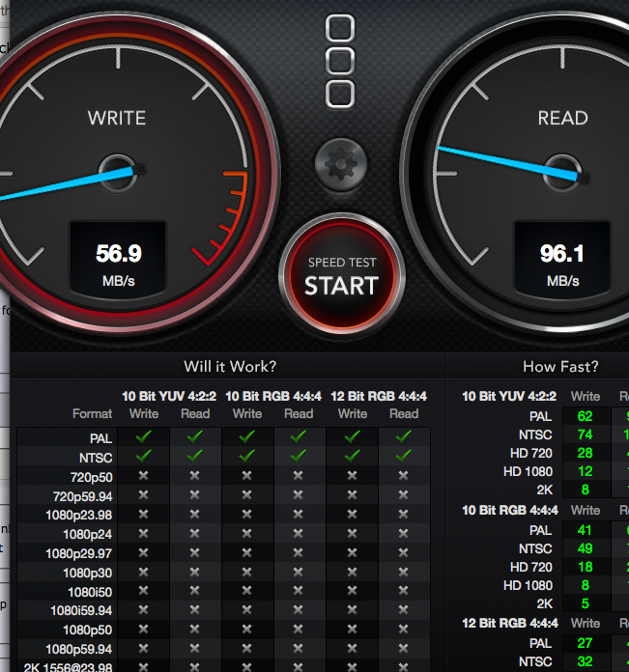Select the 1080p50 format row label
The image size is (629, 672).
pyautogui.click(x=88, y=630)
